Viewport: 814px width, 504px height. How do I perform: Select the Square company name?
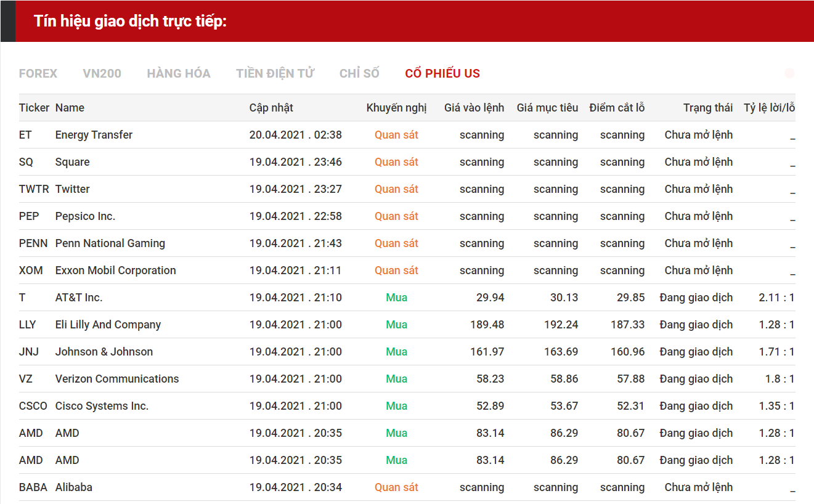tap(72, 162)
